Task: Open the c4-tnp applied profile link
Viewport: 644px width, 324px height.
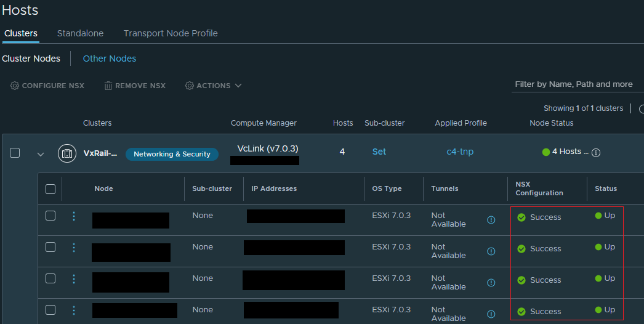Action: [x=460, y=152]
